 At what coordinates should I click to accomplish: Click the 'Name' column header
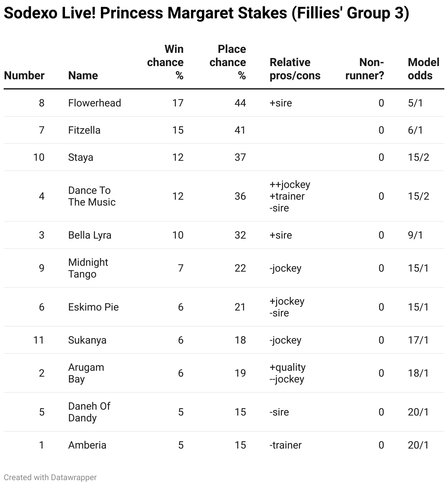pos(83,76)
